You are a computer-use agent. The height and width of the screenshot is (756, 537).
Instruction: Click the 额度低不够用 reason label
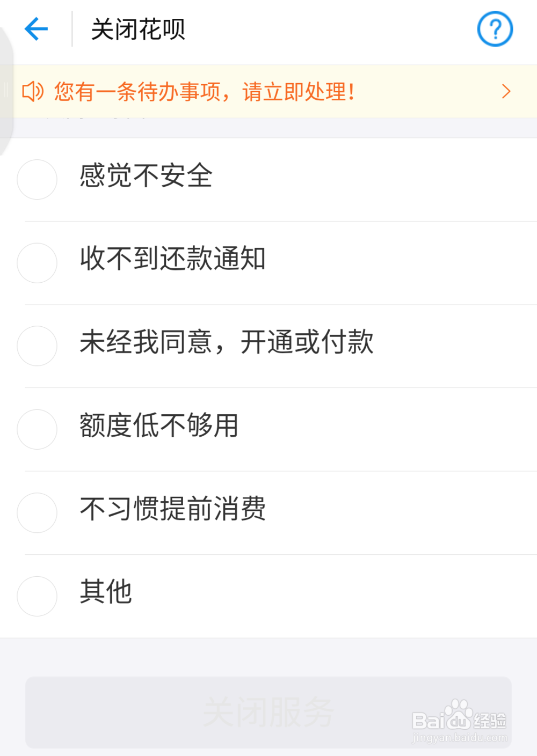pyautogui.click(x=159, y=425)
